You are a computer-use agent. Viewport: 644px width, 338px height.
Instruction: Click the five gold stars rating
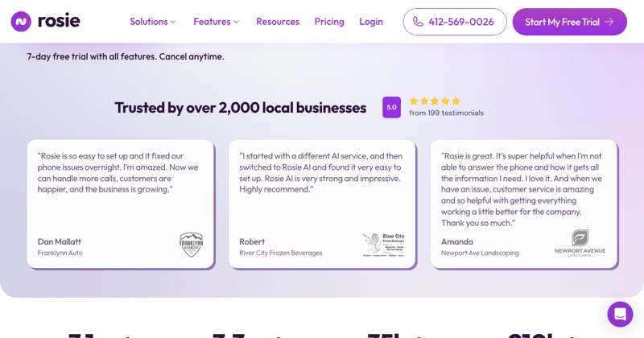435,101
